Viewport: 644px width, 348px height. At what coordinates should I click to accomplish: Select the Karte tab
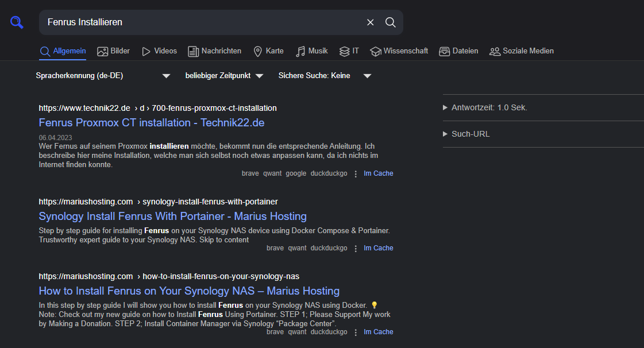(269, 51)
